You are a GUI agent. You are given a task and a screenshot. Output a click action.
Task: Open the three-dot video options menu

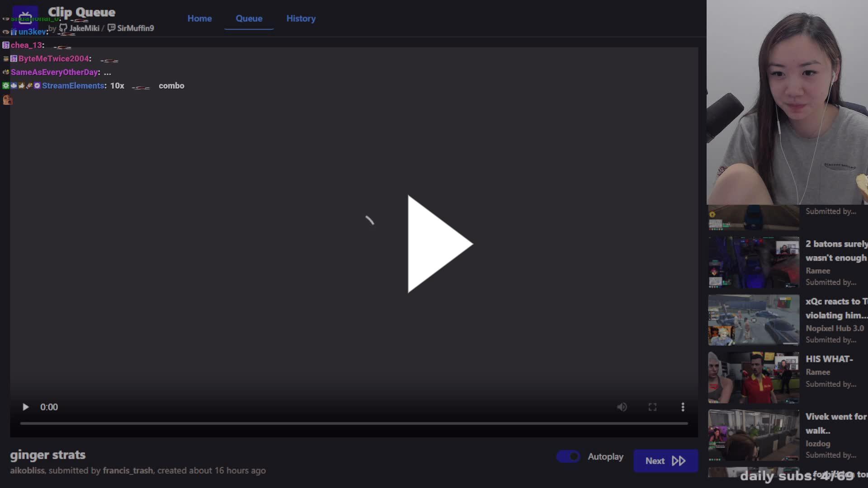pos(683,407)
